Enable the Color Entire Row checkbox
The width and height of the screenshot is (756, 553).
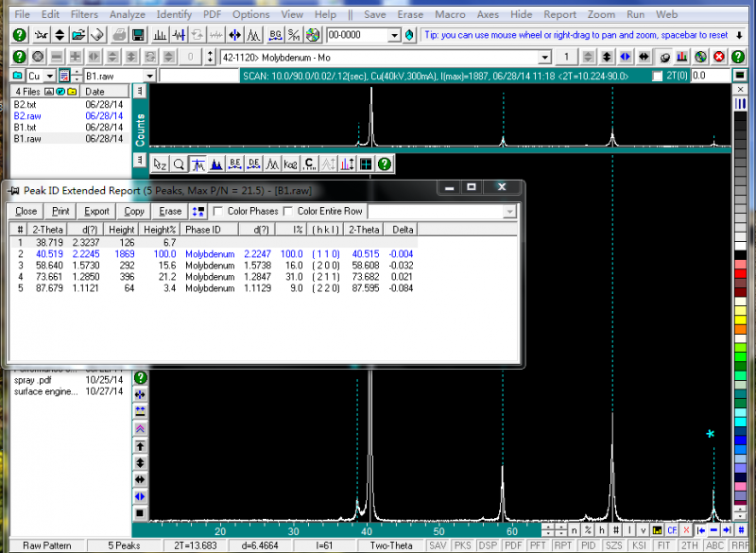(288, 211)
